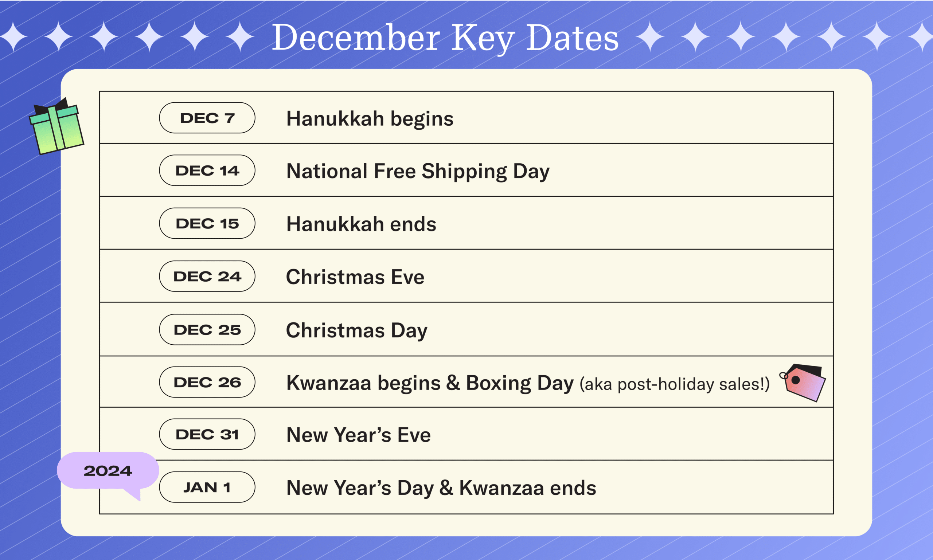Click New Year's Day & Kwanzaa ends
Screen dimensions: 933x560
441,488
